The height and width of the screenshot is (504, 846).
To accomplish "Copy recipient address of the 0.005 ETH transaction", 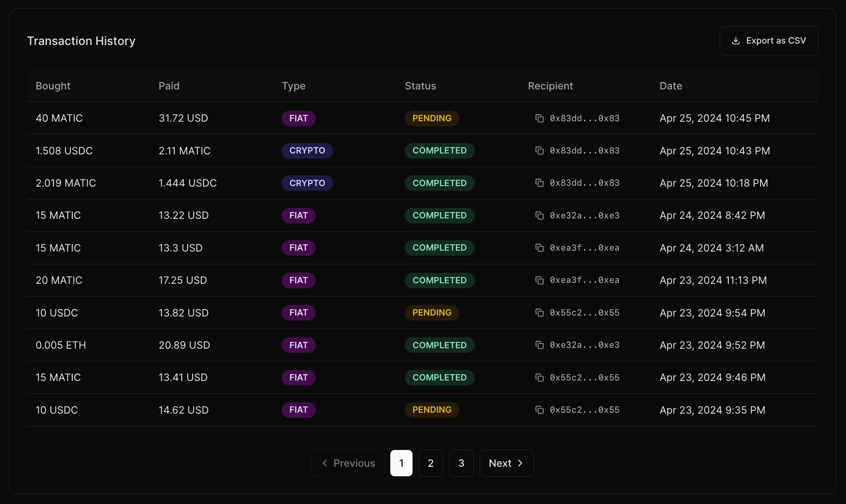I will tap(539, 345).
